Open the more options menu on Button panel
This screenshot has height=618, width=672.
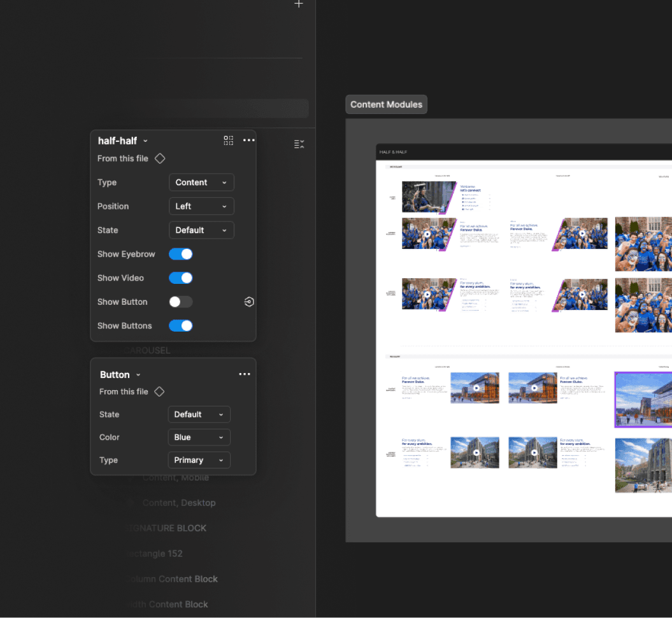tap(245, 374)
